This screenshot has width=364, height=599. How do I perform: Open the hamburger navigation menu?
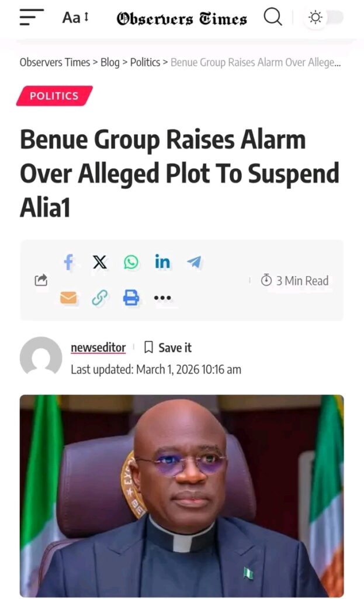click(x=32, y=18)
